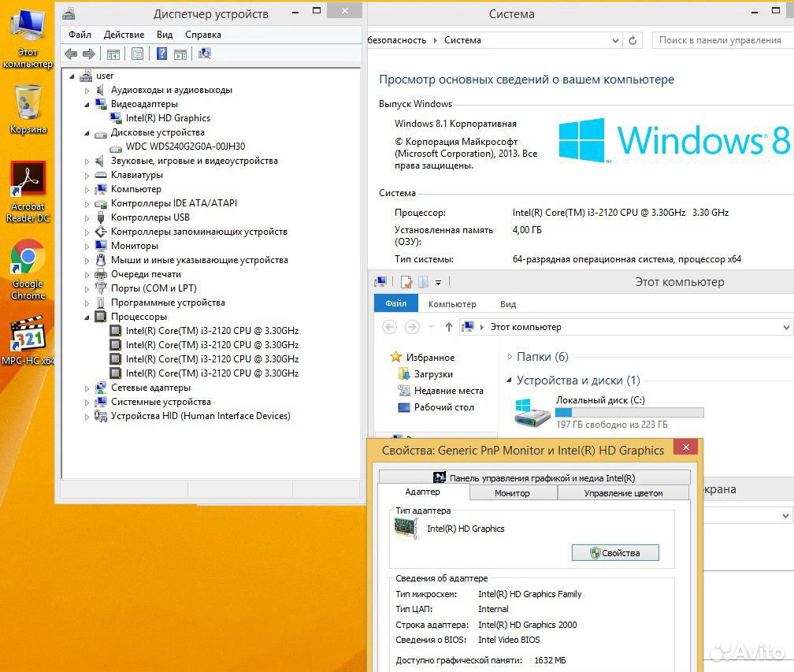Click recent locations dropdown arrow in explorer
Viewport: 794px width, 672px height.
tap(431, 328)
